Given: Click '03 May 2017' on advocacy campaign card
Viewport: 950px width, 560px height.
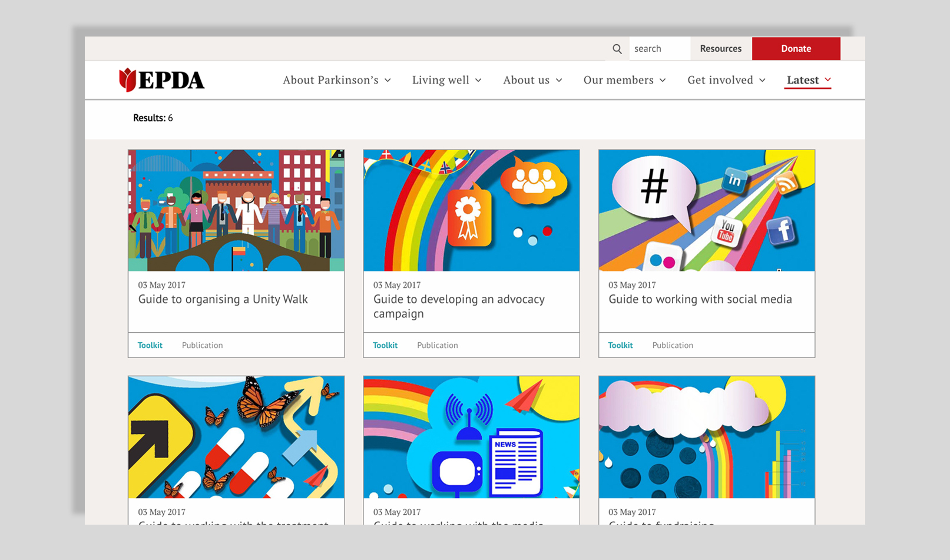Looking at the screenshot, I should click(x=397, y=285).
